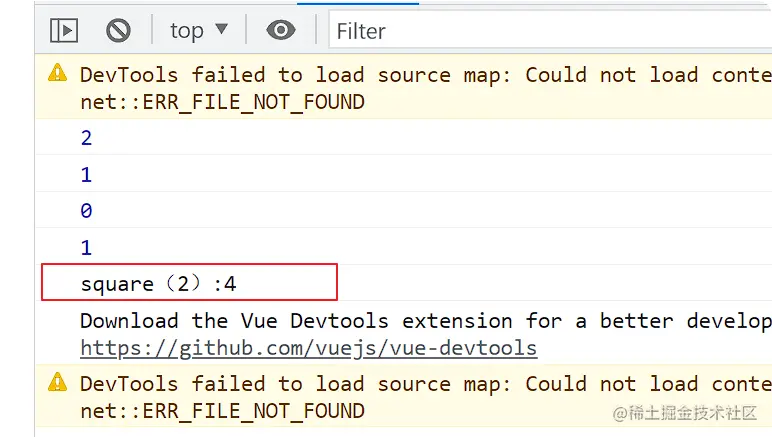Click the last log line showing 1
772x437 pixels.
coord(404,247)
